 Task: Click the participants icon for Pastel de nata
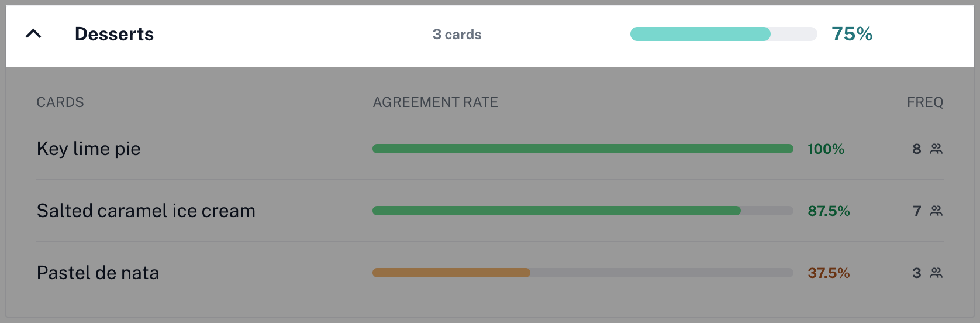pos(936,273)
